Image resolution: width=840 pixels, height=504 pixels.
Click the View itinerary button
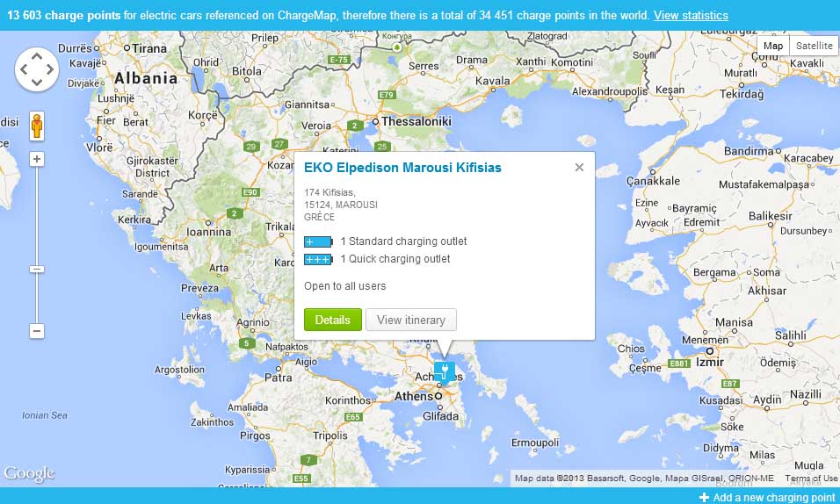point(410,320)
